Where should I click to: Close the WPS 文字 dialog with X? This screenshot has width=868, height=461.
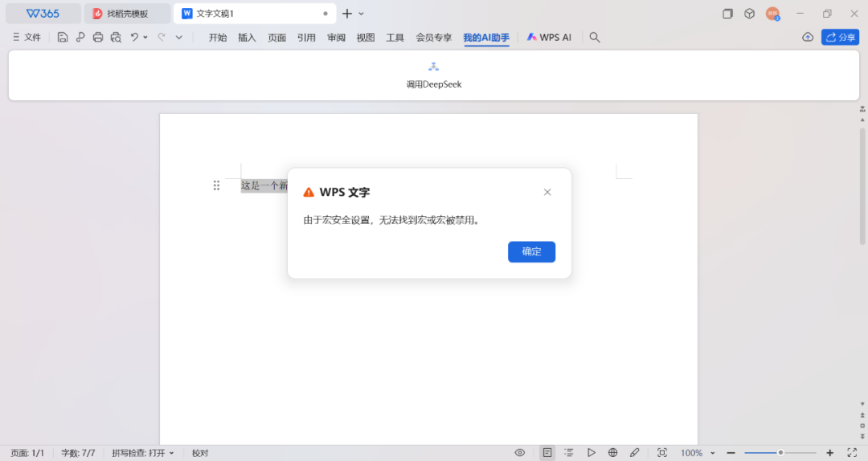(x=547, y=192)
